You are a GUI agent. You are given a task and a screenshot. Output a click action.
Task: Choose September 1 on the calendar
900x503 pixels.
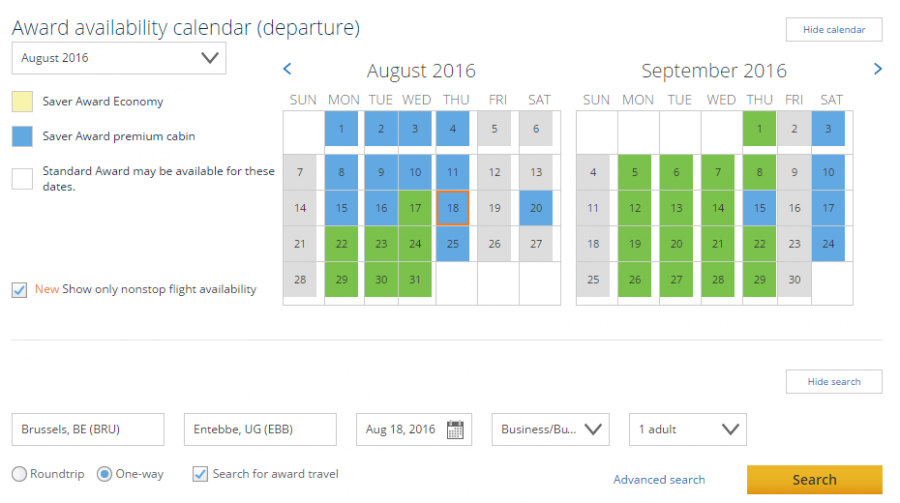coord(760,129)
